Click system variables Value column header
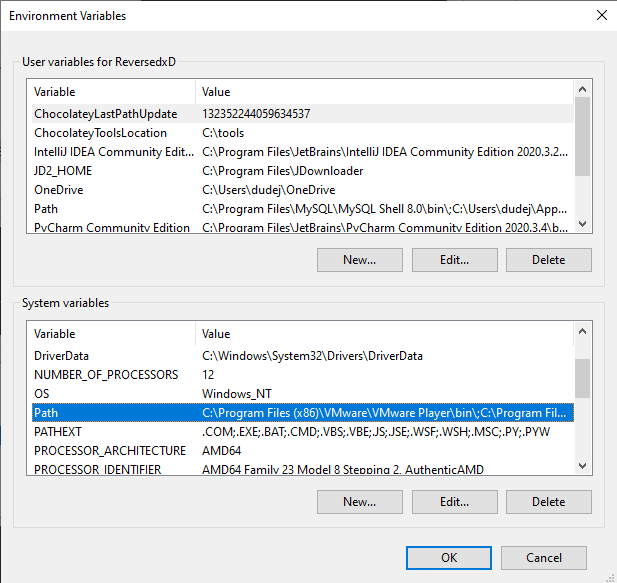This screenshot has width=617, height=583. pyautogui.click(x=384, y=334)
